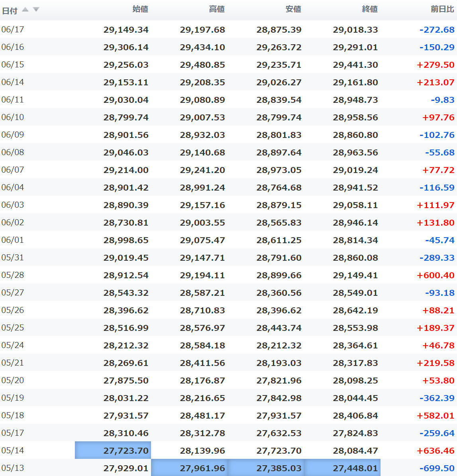457x476 pixels.
Task: Click the change value -362.39
Action: pos(437,398)
